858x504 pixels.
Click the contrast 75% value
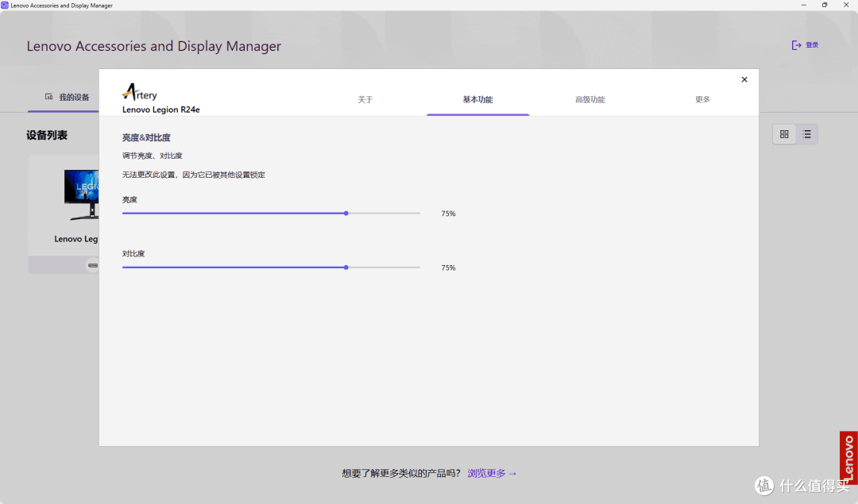(448, 267)
